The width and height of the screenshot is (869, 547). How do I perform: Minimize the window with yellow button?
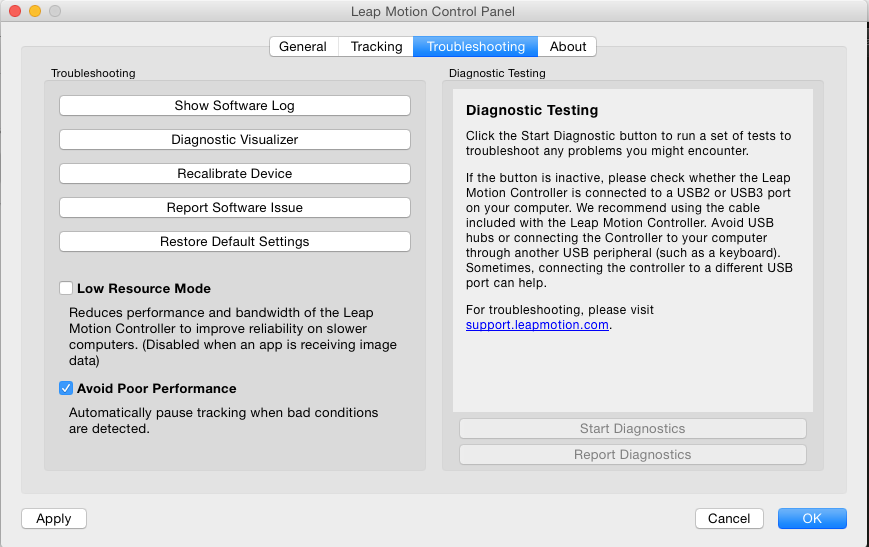tap(35, 12)
